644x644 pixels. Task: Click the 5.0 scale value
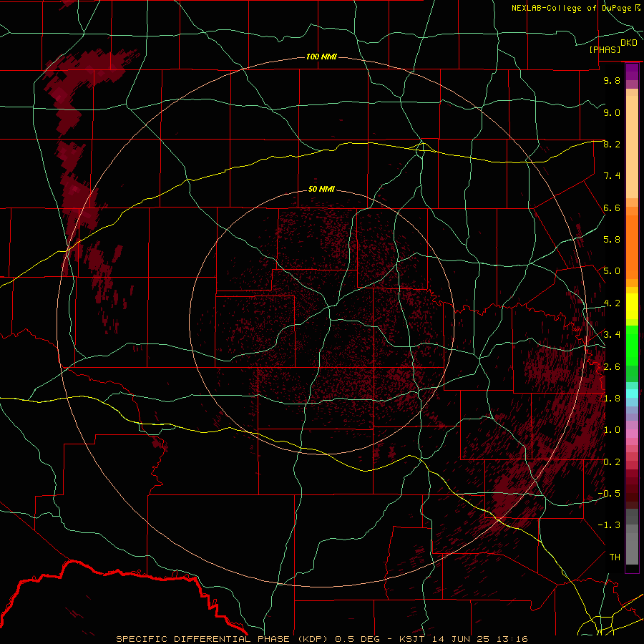612,271
